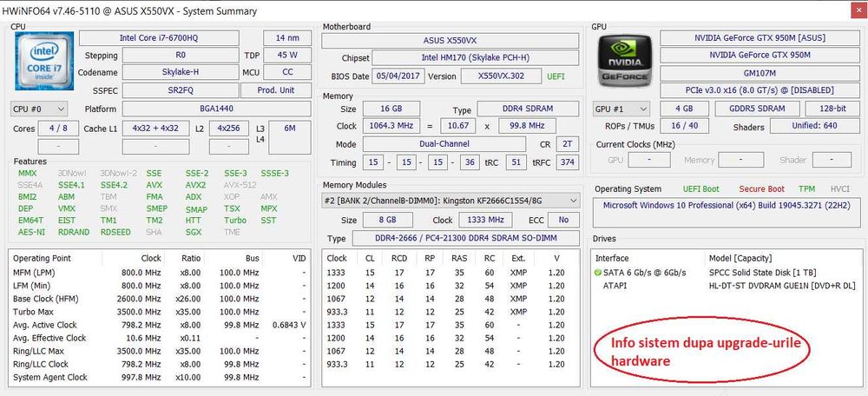Click the memory size 16 GB field
The height and width of the screenshot is (396, 868).
[x=391, y=109]
